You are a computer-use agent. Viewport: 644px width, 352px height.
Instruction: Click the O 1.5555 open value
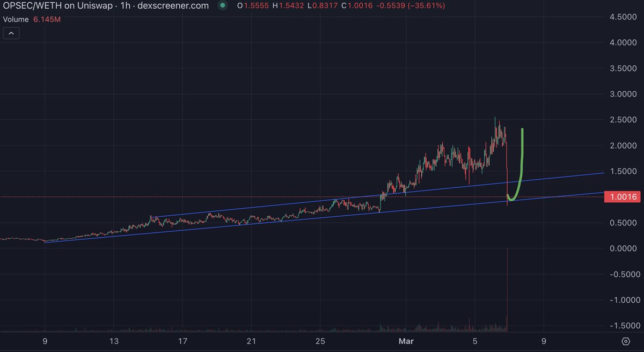point(254,5)
